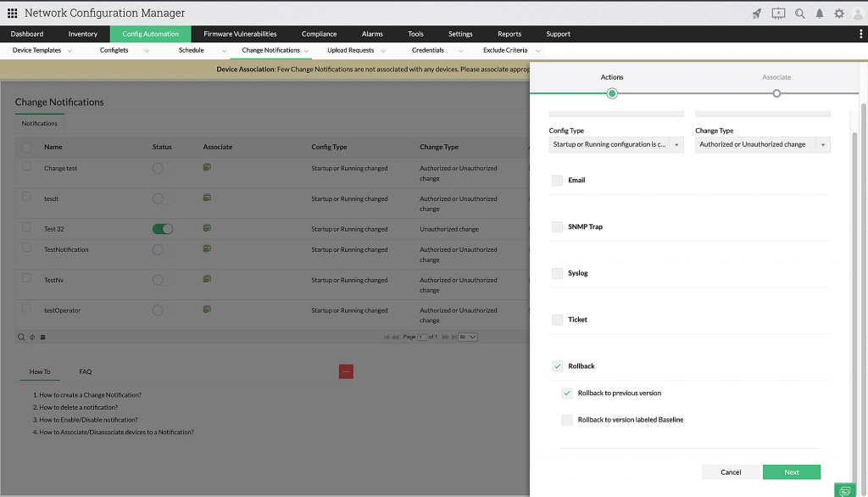Click the video presentation icon in header

coord(778,14)
